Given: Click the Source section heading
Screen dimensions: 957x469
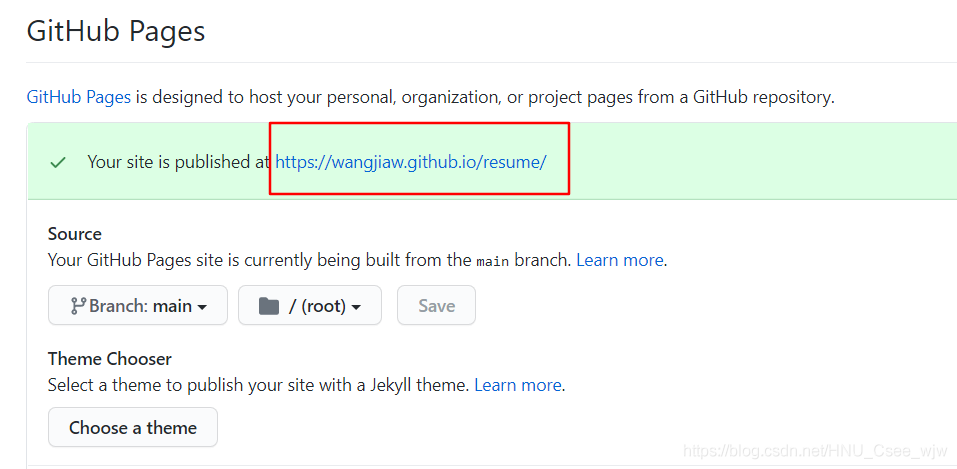Looking at the screenshot, I should (x=75, y=234).
